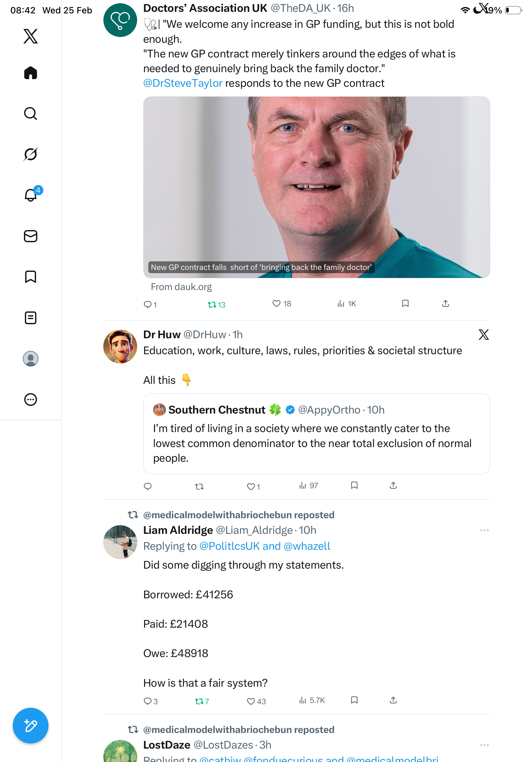Open share menu on Doctors' Association post
Viewport: 532px width, 762px height.
[x=446, y=304]
